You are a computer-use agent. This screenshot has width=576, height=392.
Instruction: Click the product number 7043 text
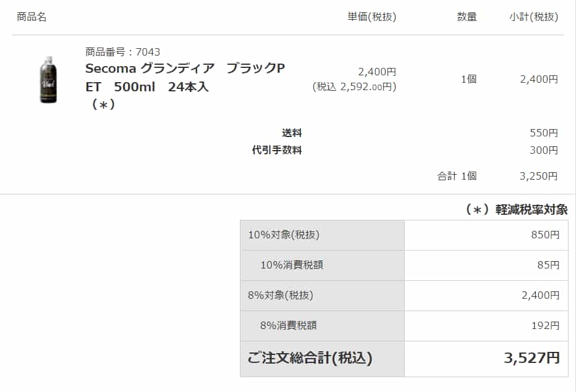pos(122,52)
